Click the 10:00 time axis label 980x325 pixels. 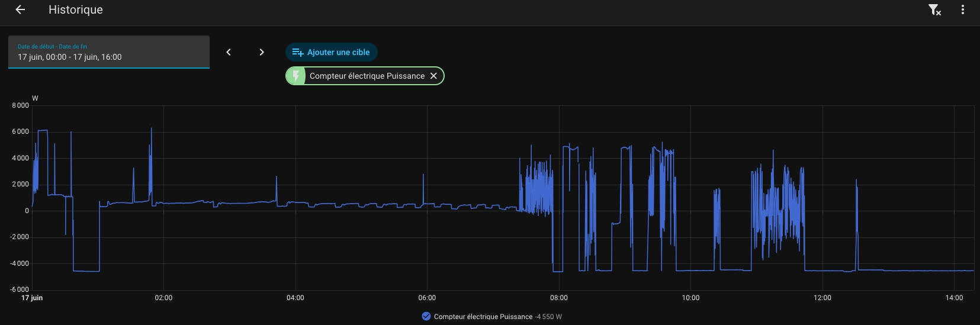690,298
